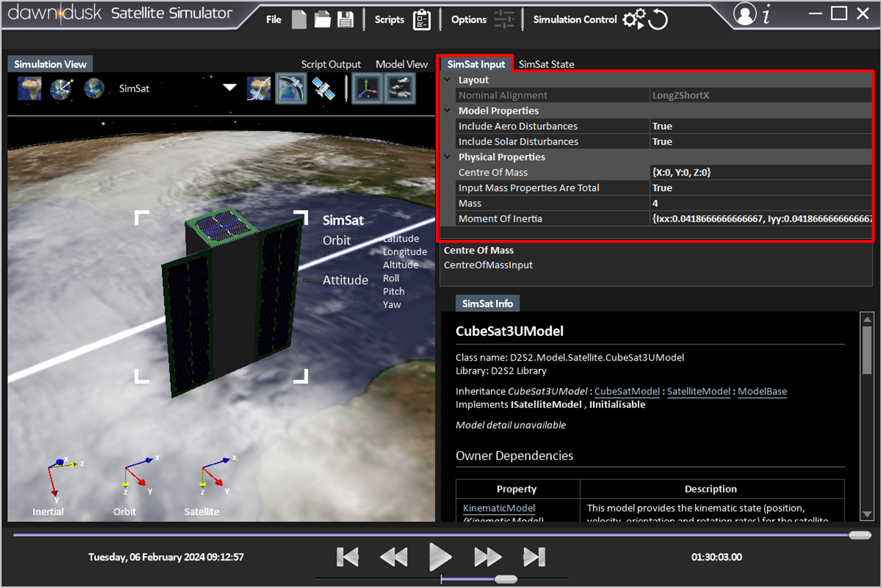Select the SimSat Info tab
Image resolution: width=882 pixels, height=588 pixels.
coord(487,303)
